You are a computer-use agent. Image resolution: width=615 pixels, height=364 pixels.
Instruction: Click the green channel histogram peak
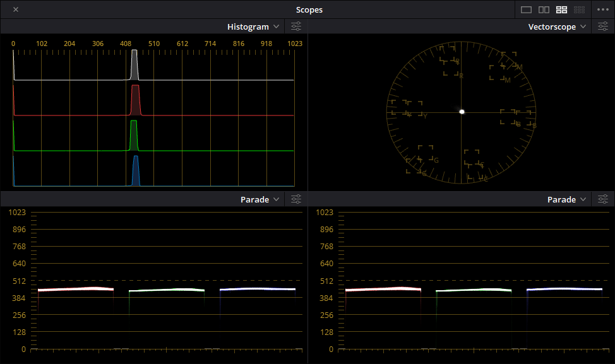(x=134, y=135)
